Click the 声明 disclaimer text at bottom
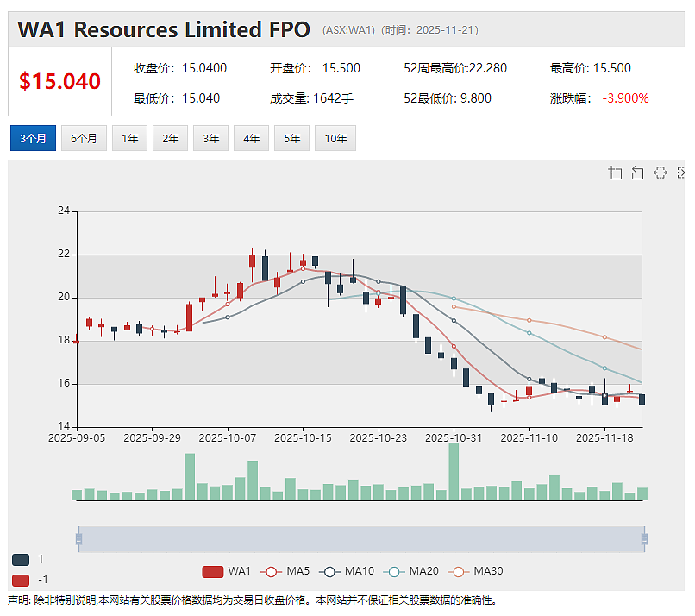Image resolution: width=695 pixels, height=616 pixels. click(253, 600)
